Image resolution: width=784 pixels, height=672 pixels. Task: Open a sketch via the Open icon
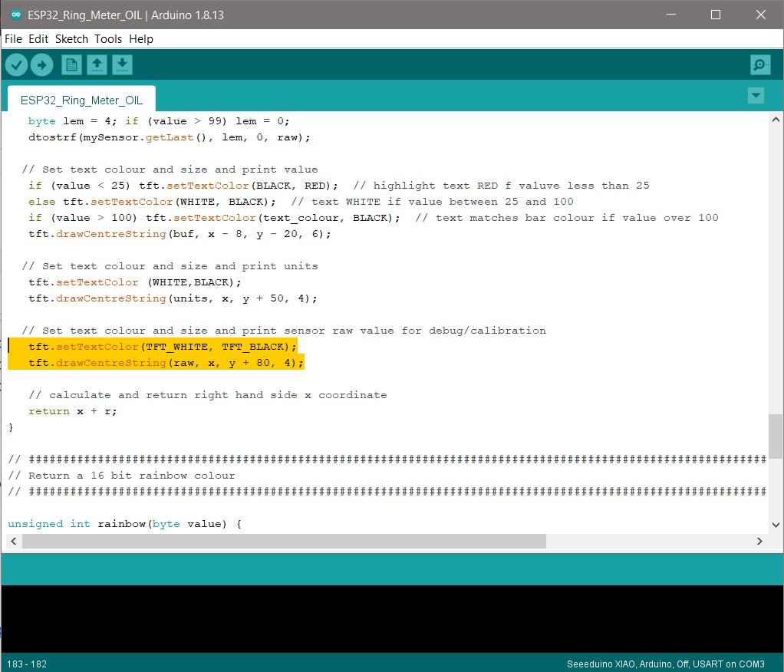point(97,64)
